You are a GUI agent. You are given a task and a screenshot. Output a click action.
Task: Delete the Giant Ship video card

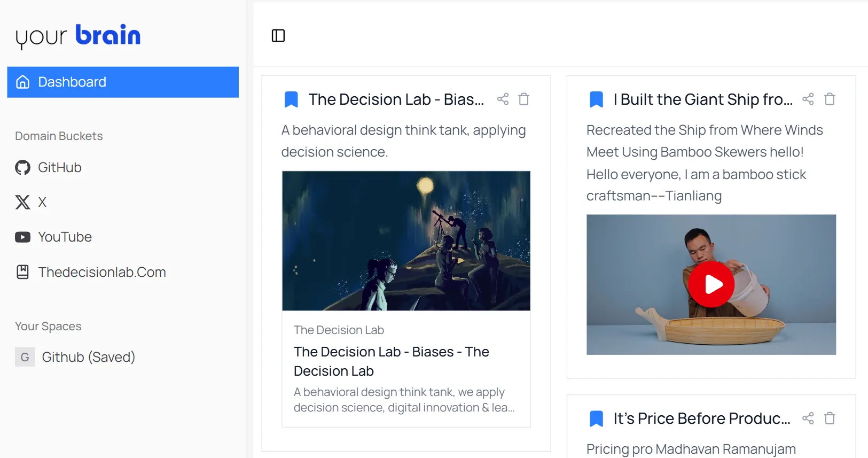pos(830,99)
